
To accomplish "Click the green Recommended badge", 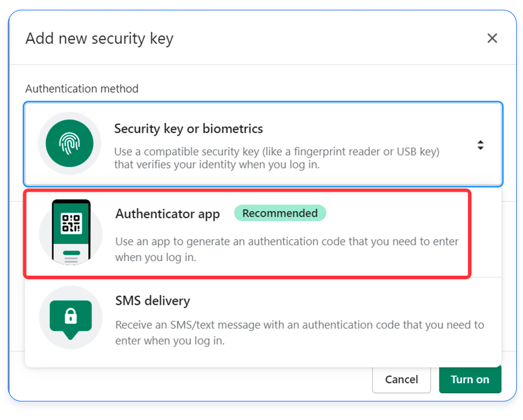I will pyautogui.click(x=280, y=213).
